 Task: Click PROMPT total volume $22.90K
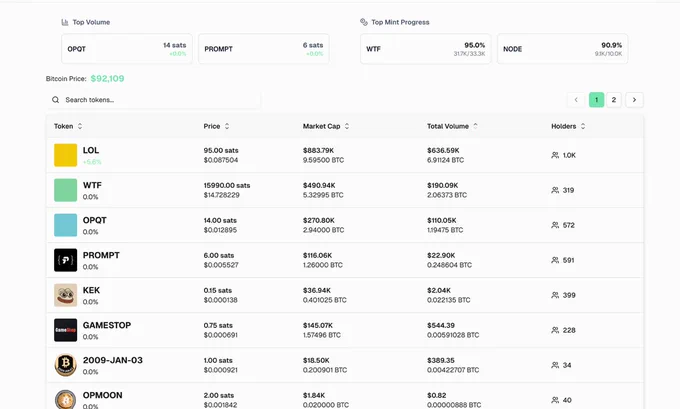tap(441, 255)
